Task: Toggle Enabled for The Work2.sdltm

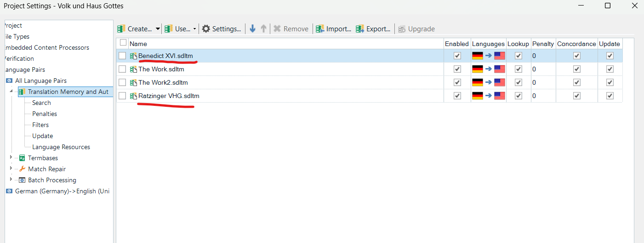Action: point(457,82)
